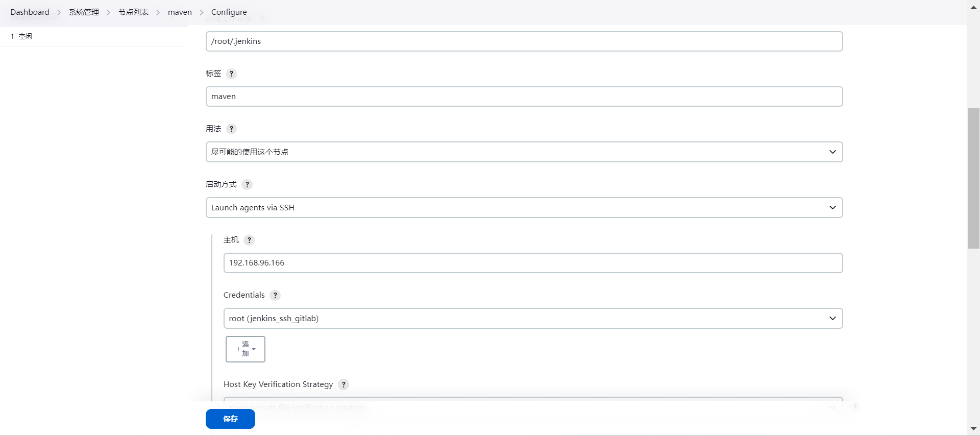The width and height of the screenshot is (980, 436).
Task: Click the scrollbar down arrow
Action: click(x=973, y=429)
